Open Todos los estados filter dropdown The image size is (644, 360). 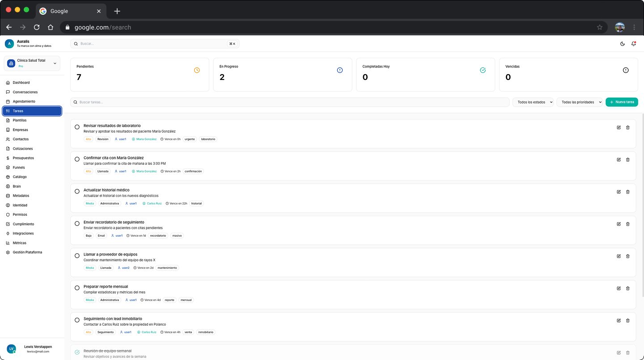533,102
